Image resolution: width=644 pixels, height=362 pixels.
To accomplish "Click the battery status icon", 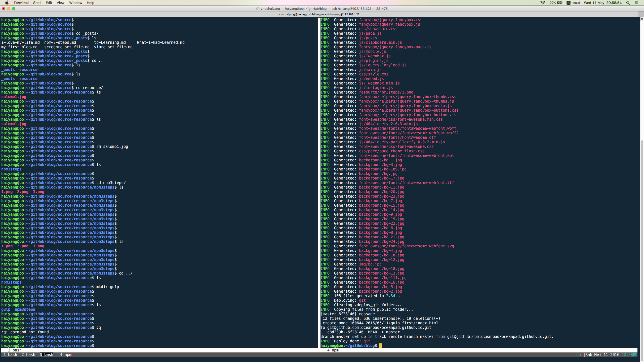I will (x=559, y=3).
